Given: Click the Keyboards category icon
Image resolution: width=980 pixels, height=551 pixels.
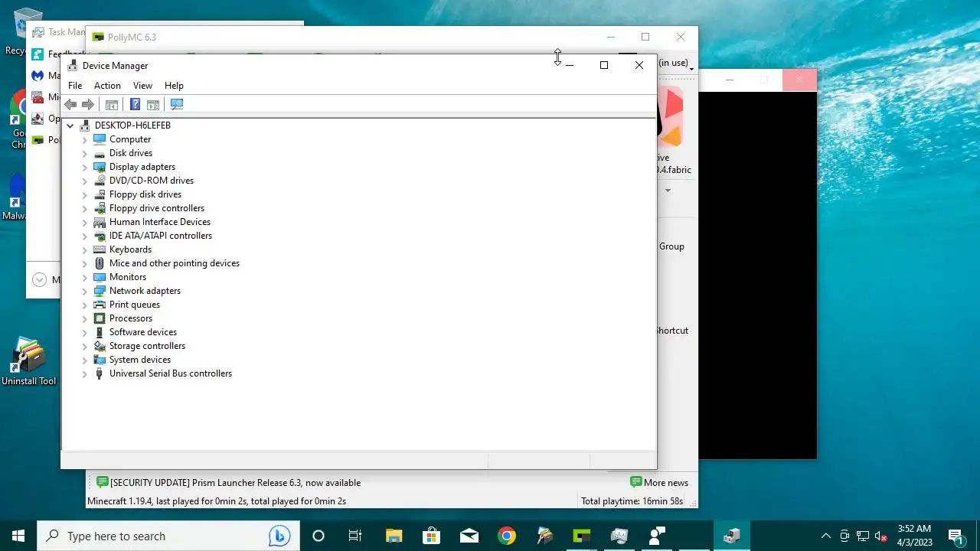Looking at the screenshot, I should pos(100,249).
